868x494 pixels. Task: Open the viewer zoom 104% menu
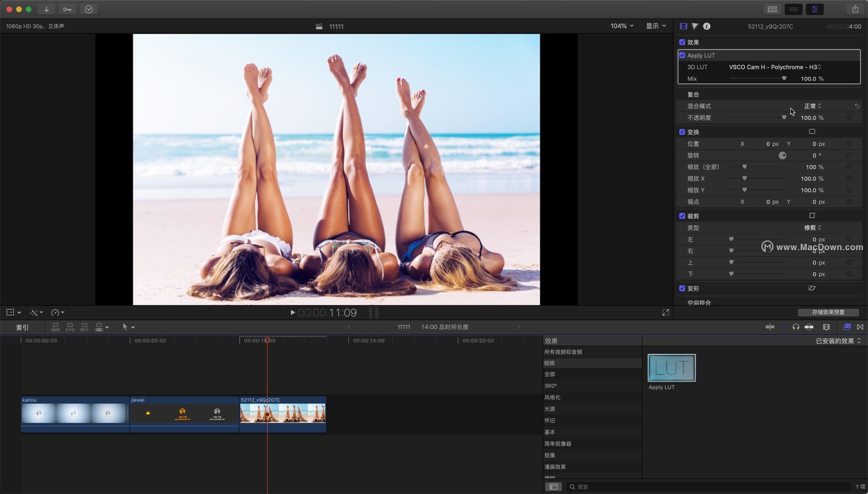pyautogui.click(x=622, y=26)
